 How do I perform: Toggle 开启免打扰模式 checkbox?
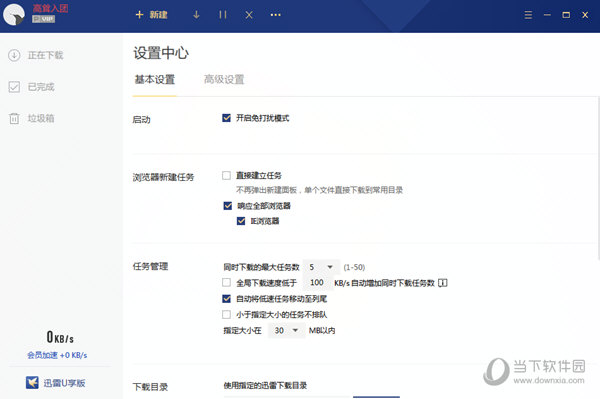227,118
